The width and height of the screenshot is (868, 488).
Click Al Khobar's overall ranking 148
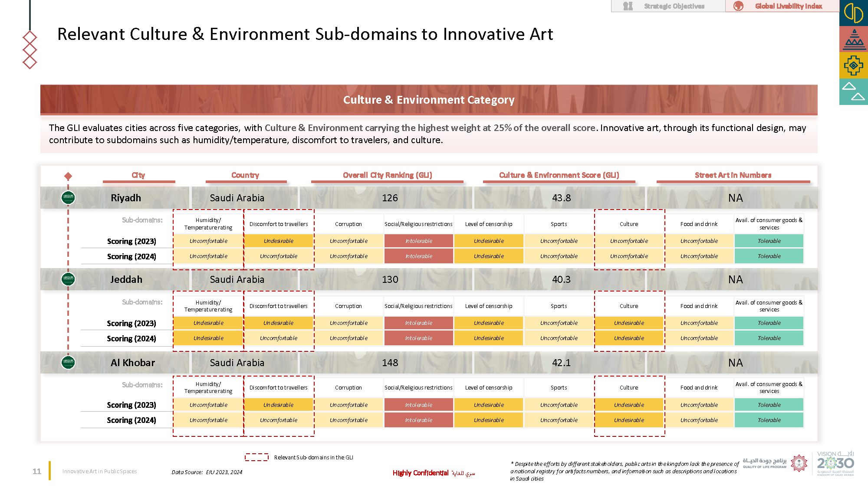[x=390, y=363]
